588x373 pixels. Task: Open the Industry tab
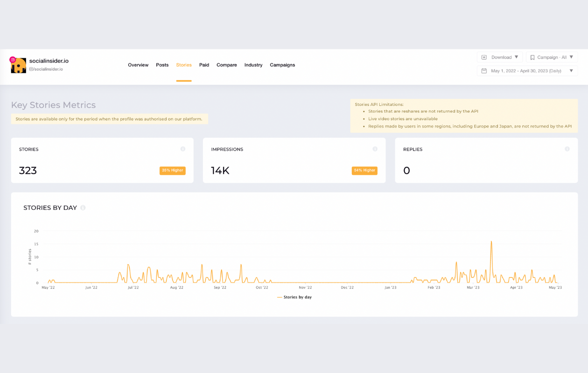[x=253, y=65]
